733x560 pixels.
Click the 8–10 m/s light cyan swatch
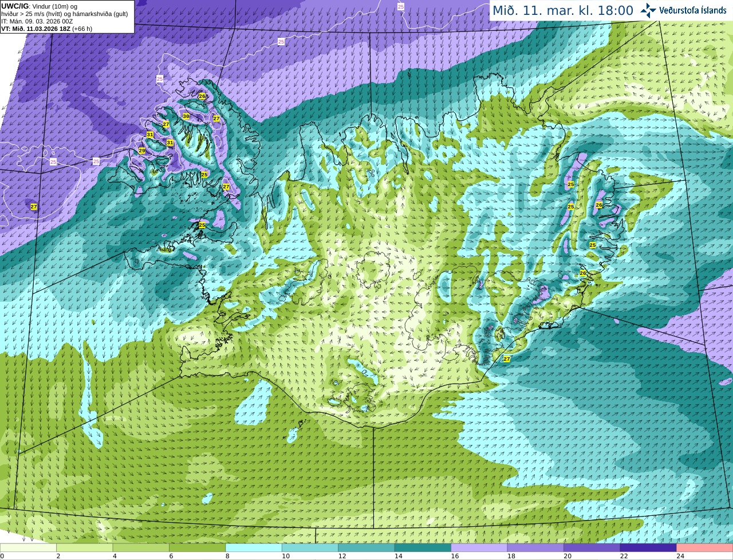[254, 548]
